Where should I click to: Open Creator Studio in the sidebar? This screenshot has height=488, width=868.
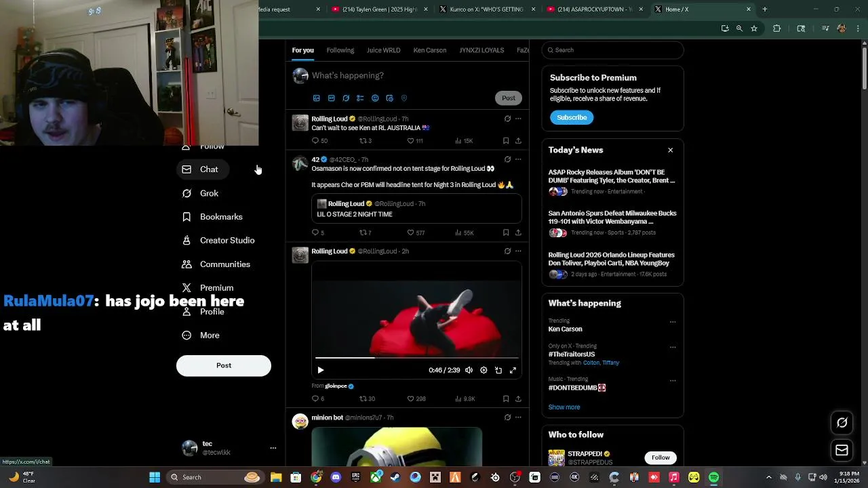click(x=218, y=241)
